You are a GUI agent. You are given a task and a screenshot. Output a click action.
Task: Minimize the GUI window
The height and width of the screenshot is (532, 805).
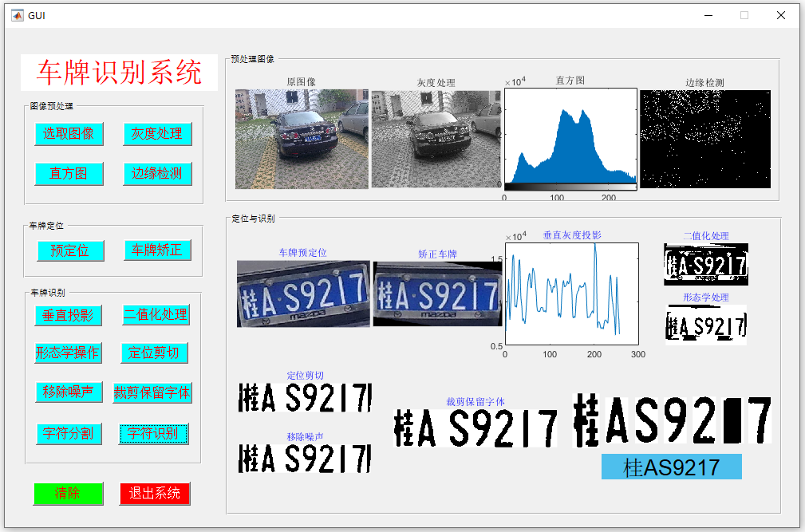pos(708,15)
